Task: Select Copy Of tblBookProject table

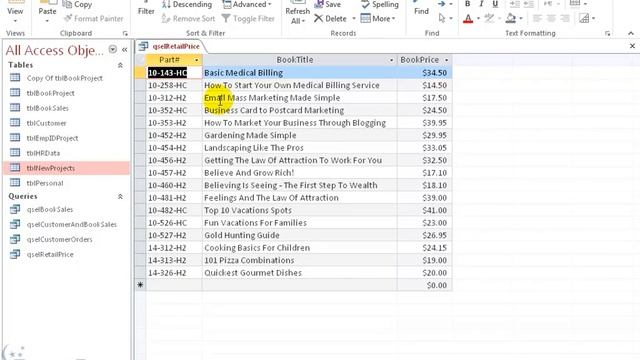Action: [x=66, y=78]
